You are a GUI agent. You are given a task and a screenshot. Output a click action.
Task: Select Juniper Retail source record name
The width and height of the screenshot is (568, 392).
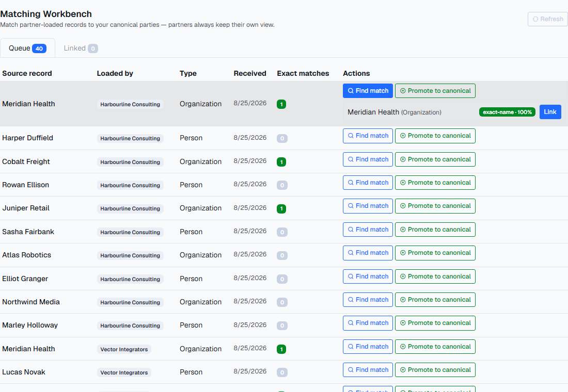pyautogui.click(x=26, y=208)
